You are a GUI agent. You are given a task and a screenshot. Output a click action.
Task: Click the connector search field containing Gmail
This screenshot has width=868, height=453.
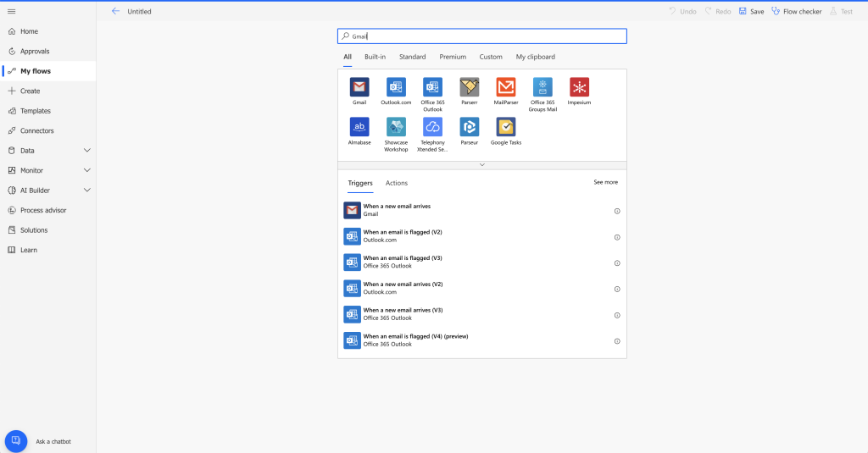[482, 36]
